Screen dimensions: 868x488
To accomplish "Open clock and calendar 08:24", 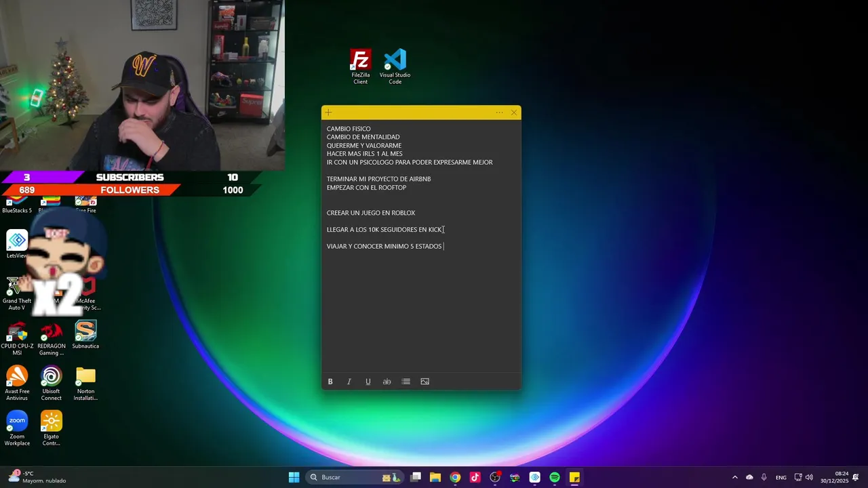I will 834,477.
